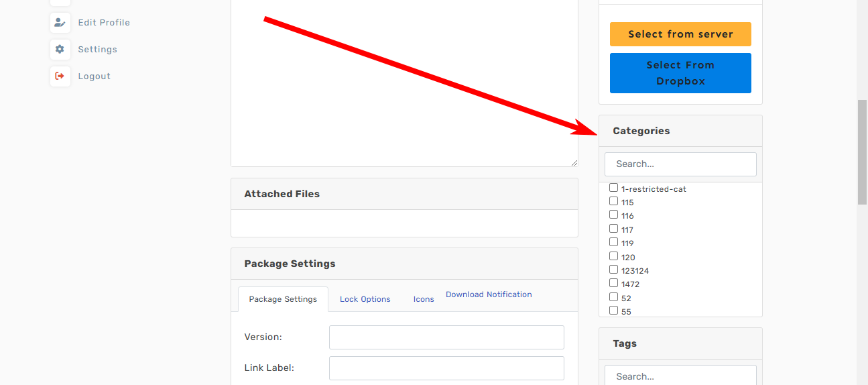This screenshot has height=385, width=868.
Task: Click the Edit Profile user icon
Action: [x=60, y=22]
